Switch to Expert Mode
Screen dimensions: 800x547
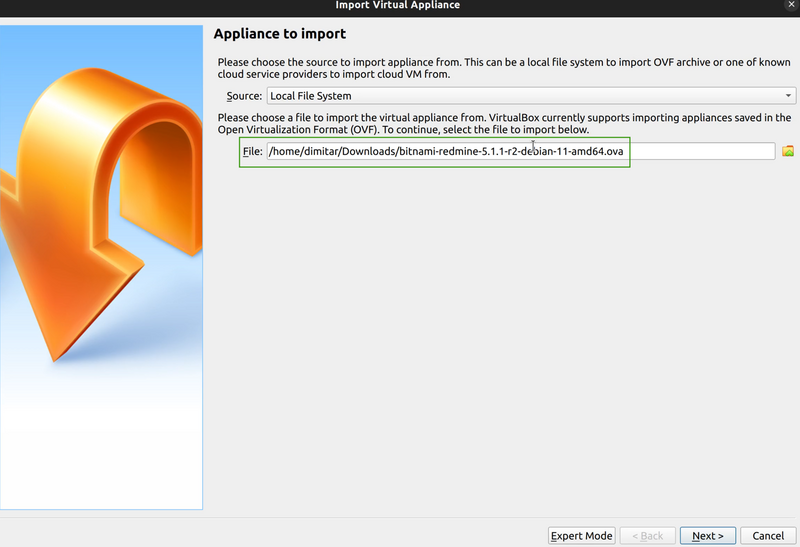(581, 535)
